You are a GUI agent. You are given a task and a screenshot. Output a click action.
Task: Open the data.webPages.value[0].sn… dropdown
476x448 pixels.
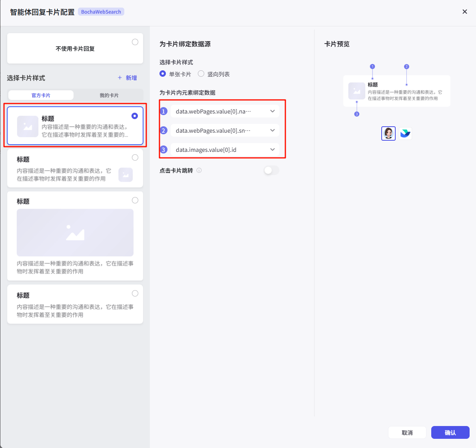pos(225,130)
